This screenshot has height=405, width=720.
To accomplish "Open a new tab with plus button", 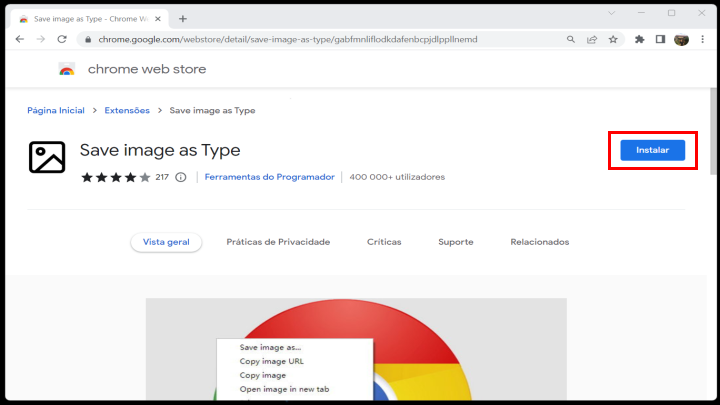I will [x=183, y=19].
